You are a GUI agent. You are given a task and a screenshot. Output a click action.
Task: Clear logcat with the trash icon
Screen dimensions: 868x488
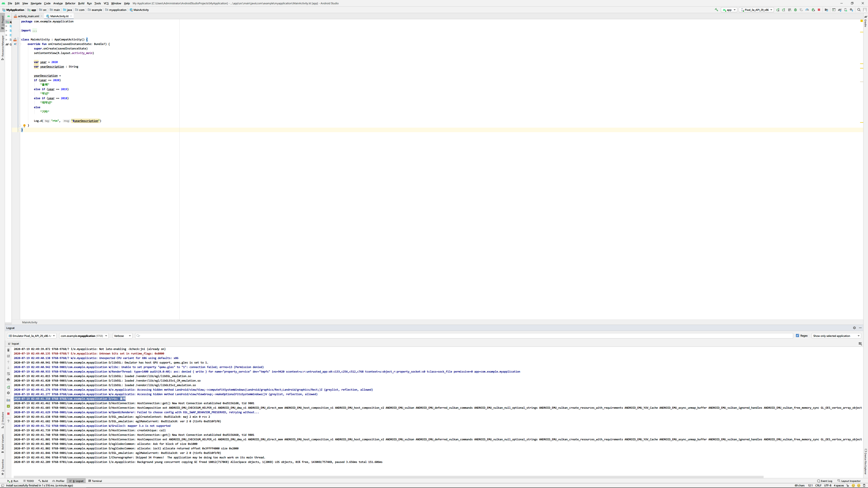coord(8,350)
